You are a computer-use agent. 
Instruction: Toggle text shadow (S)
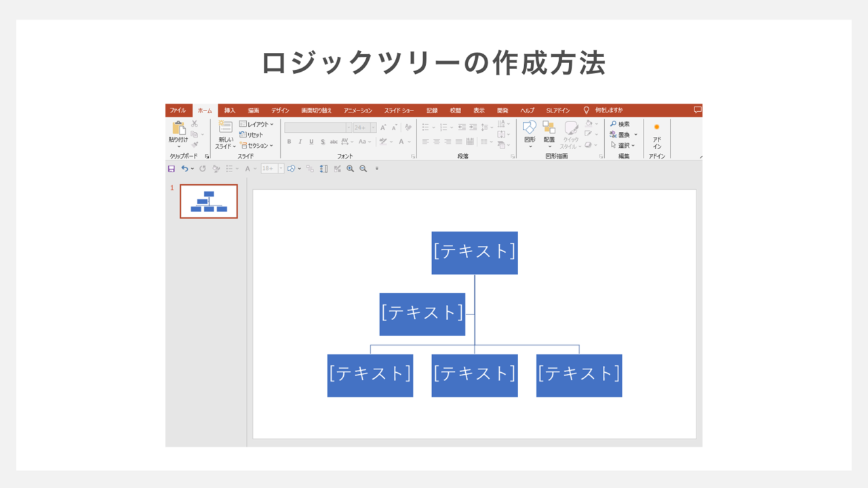(x=323, y=142)
